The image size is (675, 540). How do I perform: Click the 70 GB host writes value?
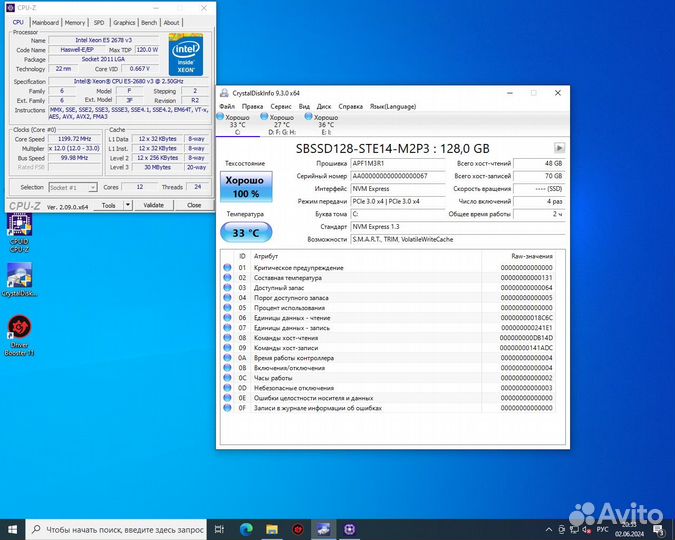[x=539, y=176]
